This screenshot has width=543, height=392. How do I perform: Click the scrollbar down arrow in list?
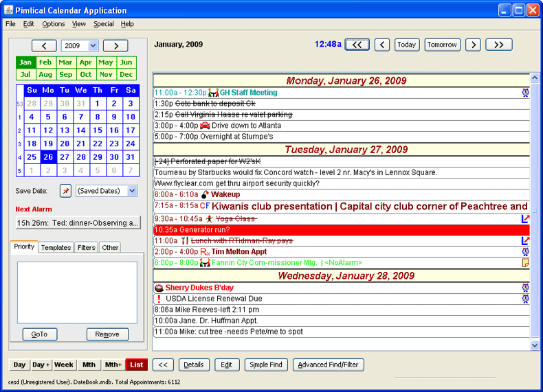[x=534, y=345]
